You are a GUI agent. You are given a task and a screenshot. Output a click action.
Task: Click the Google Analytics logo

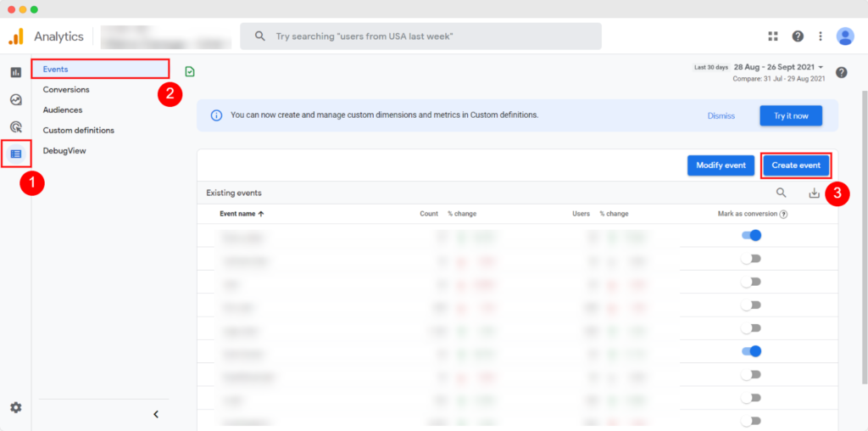[x=16, y=36]
